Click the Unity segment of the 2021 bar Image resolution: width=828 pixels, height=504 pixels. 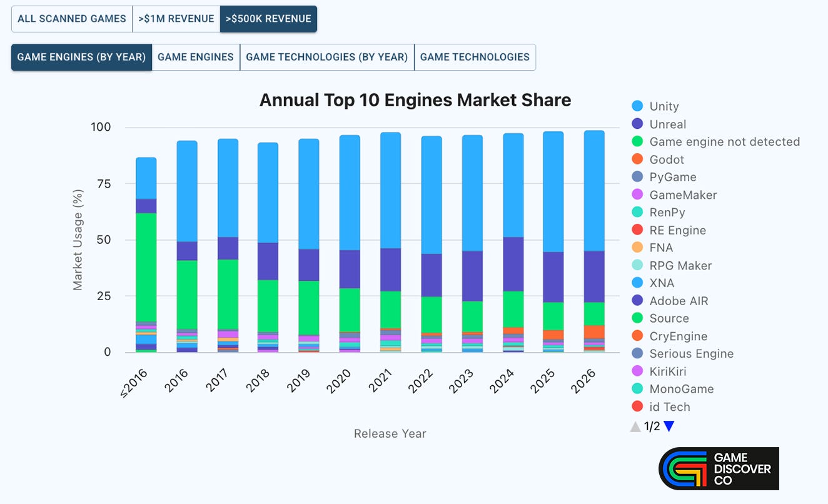[x=391, y=191]
